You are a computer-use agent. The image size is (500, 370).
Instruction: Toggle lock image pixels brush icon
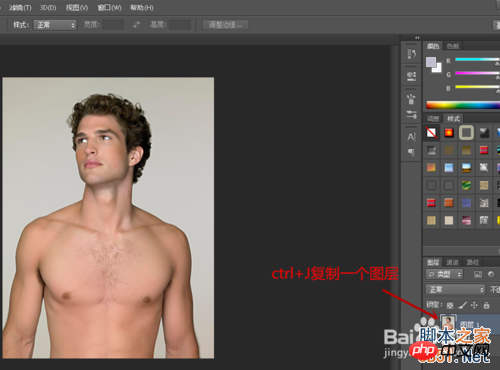point(462,305)
